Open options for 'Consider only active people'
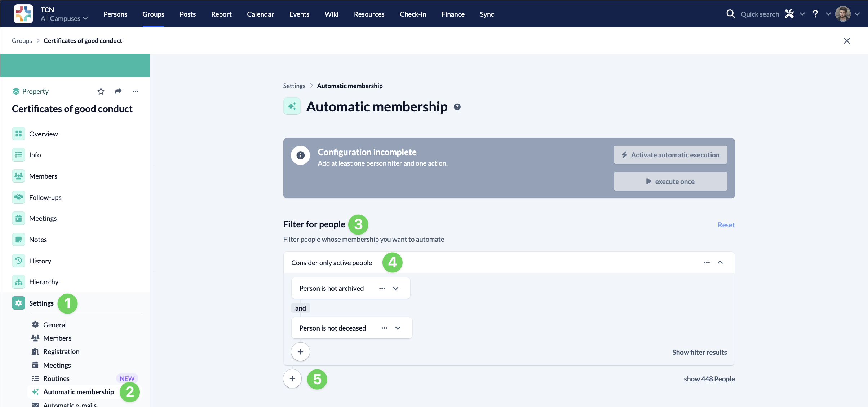Image resolution: width=868 pixels, height=407 pixels. click(707, 262)
